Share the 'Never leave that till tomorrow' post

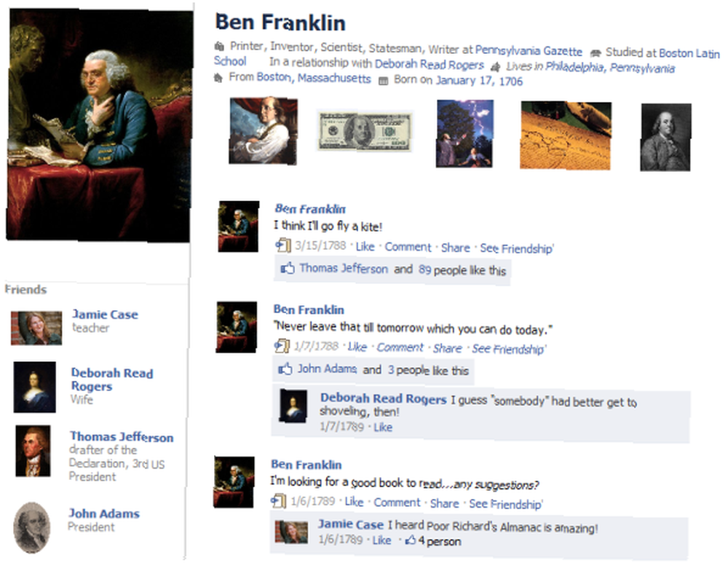(447, 348)
